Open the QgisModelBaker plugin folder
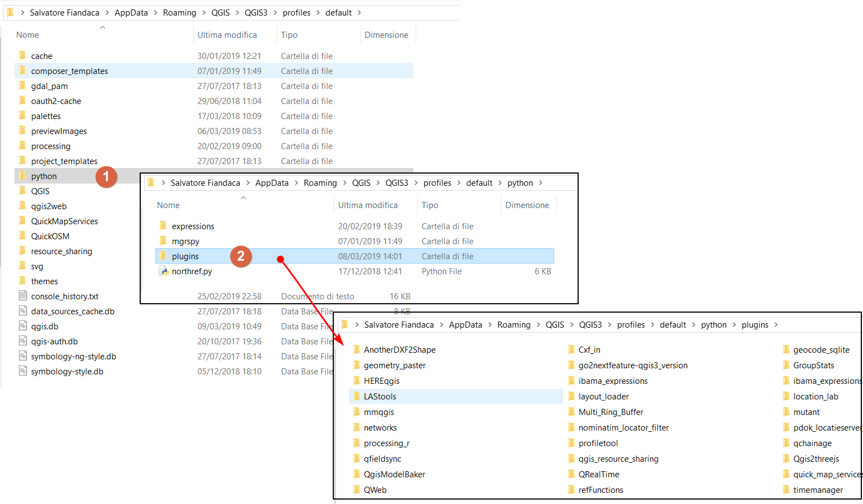The width and height of the screenshot is (863, 504). [x=394, y=475]
